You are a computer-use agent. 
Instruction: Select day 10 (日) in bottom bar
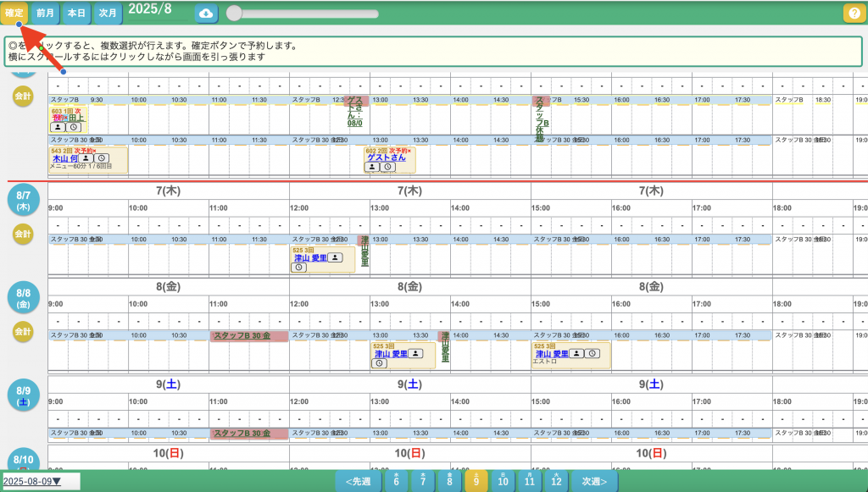(503, 481)
